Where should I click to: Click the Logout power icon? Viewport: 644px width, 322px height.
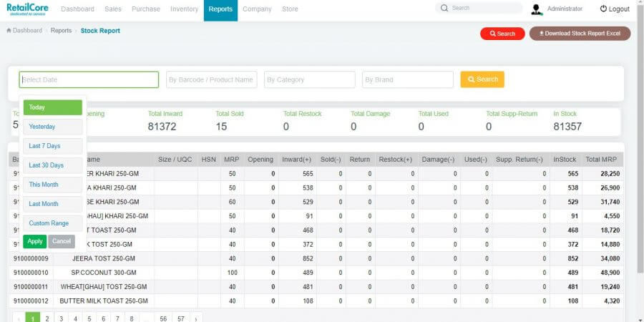[603, 9]
